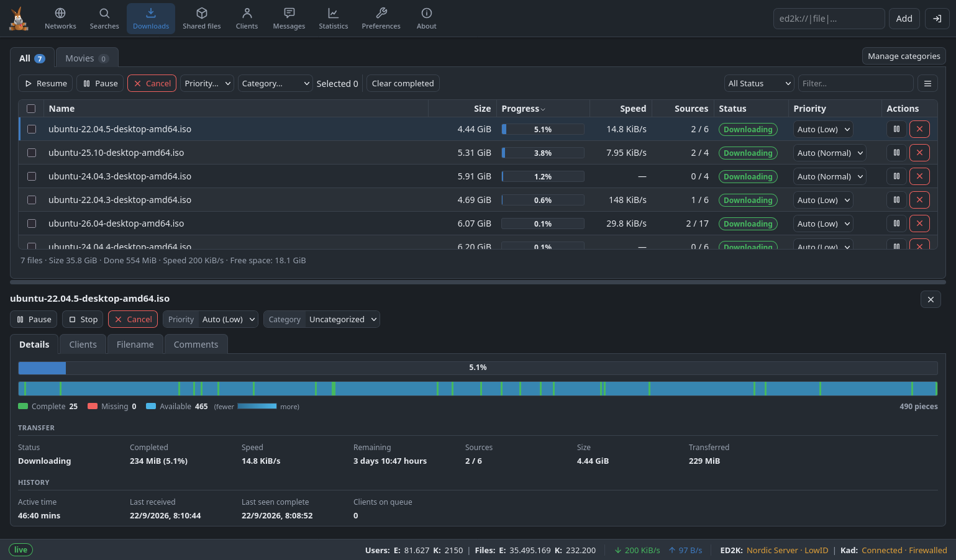Open the Downloads section
Viewport: 956px width, 560px height.
click(x=151, y=19)
